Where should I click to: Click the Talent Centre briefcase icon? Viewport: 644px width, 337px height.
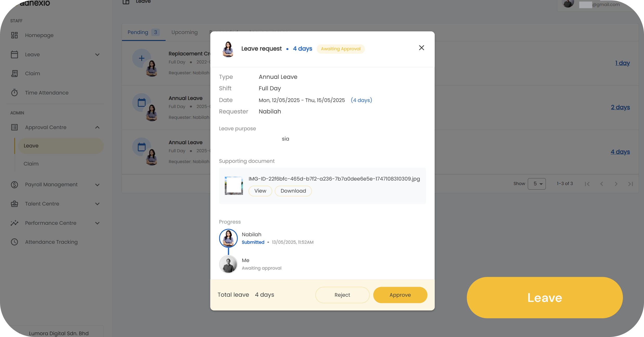click(x=14, y=204)
